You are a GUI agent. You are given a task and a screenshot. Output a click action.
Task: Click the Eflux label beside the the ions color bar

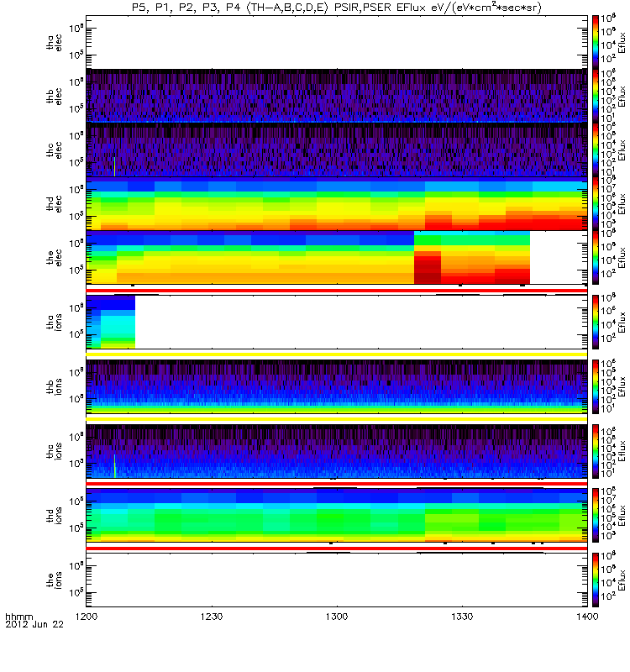click(x=622, y=580)
